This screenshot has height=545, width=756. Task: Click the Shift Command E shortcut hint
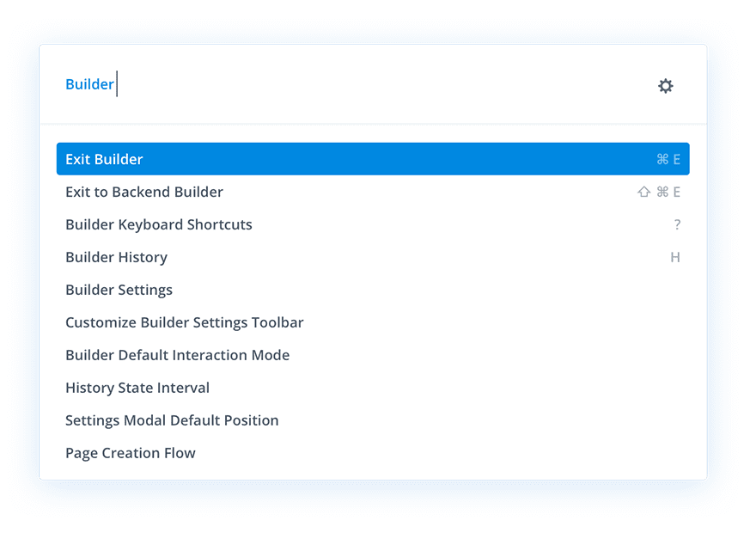659,192
